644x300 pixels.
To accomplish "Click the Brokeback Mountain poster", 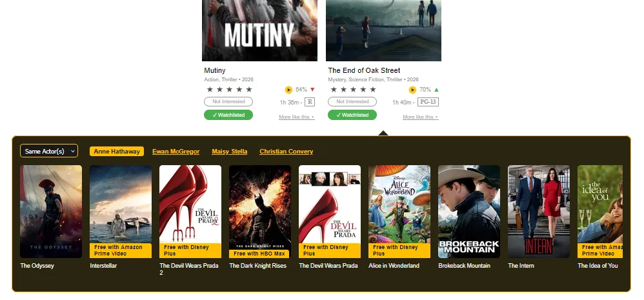I will [x=469, y=212].
